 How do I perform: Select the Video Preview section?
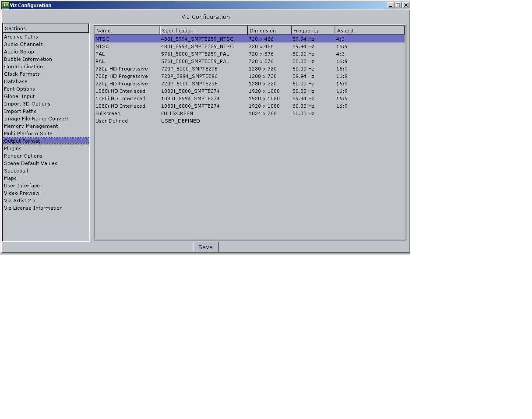[x=21, y=193]
